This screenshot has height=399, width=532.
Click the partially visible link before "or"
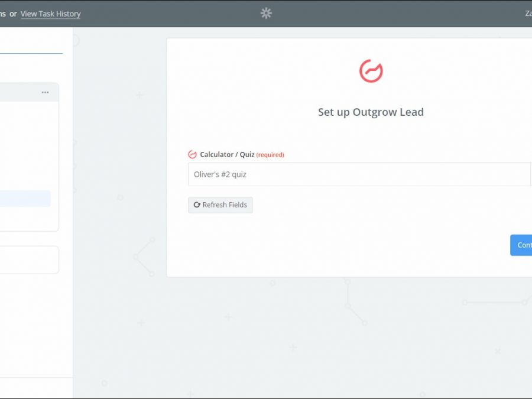click(2, 14)
